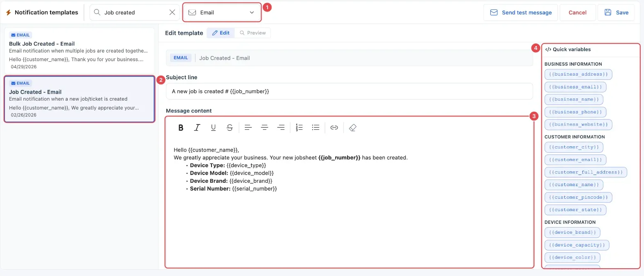Click the search magnifier icon
Screen dimensions: 644x276
coord(97,12)
